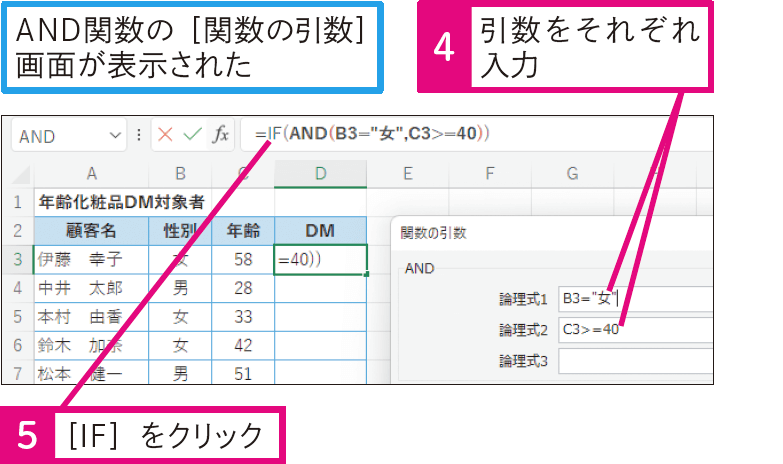Click the select-all corner triangle of the sheet
The width and height of the screenshot is (783, 464).
(21, 176)
